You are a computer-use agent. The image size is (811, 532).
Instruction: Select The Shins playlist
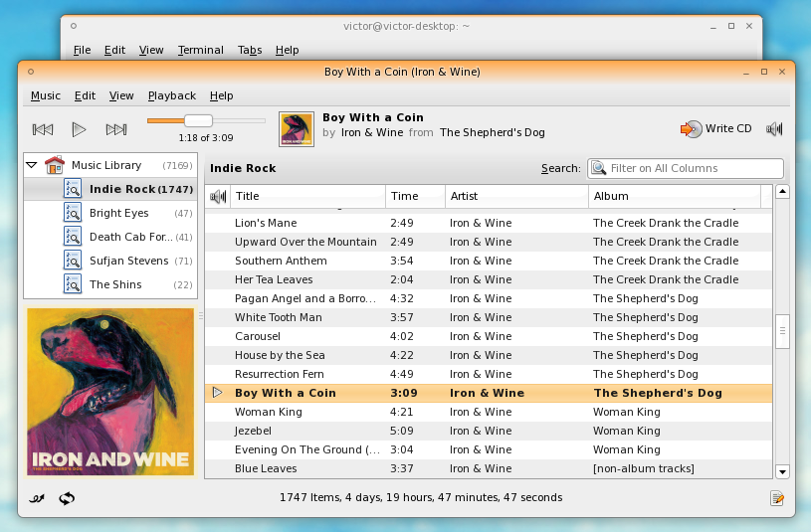110,284
